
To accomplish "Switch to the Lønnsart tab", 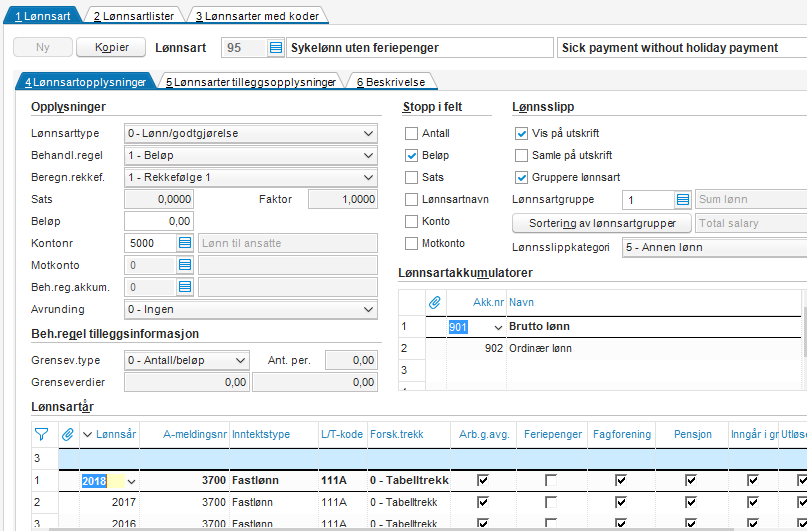I will (43, 16).
